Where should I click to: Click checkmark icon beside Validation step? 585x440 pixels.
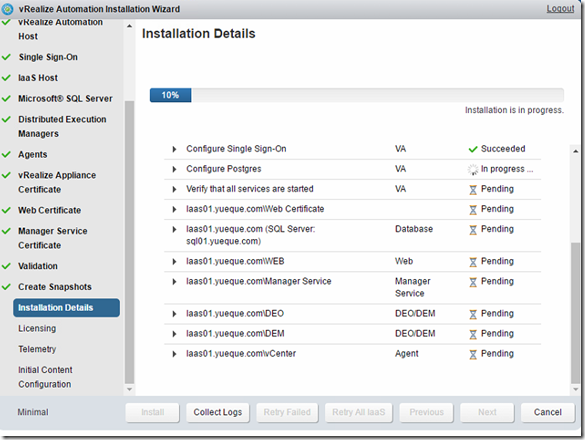point(6,266)
